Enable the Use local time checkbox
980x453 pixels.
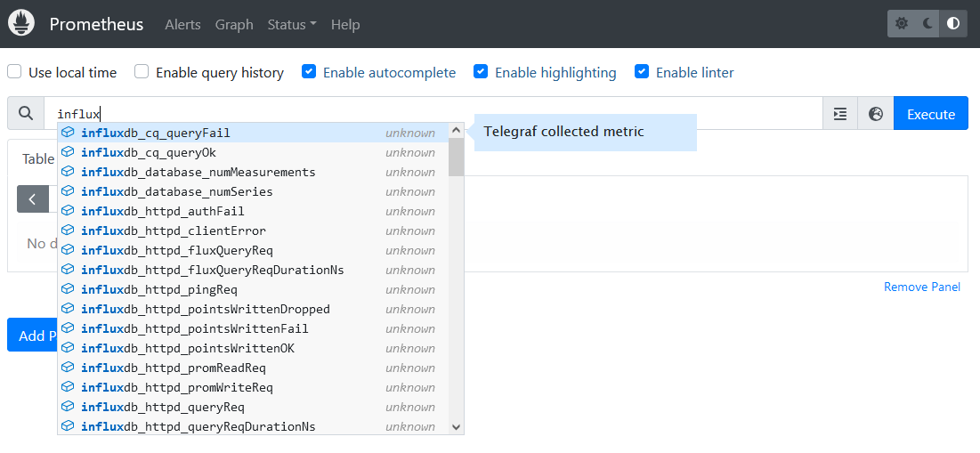[x=14, y=72]
